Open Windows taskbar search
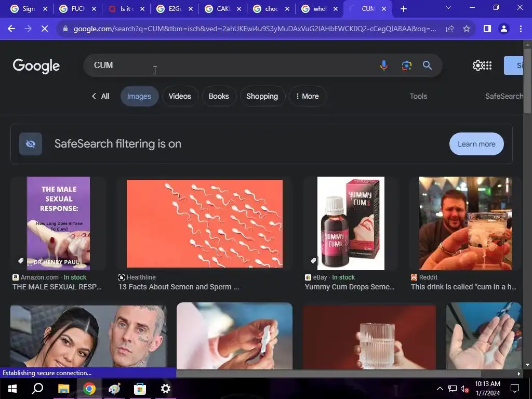The height and width of the screenshot is (399, 532). (x=37, y=389)
